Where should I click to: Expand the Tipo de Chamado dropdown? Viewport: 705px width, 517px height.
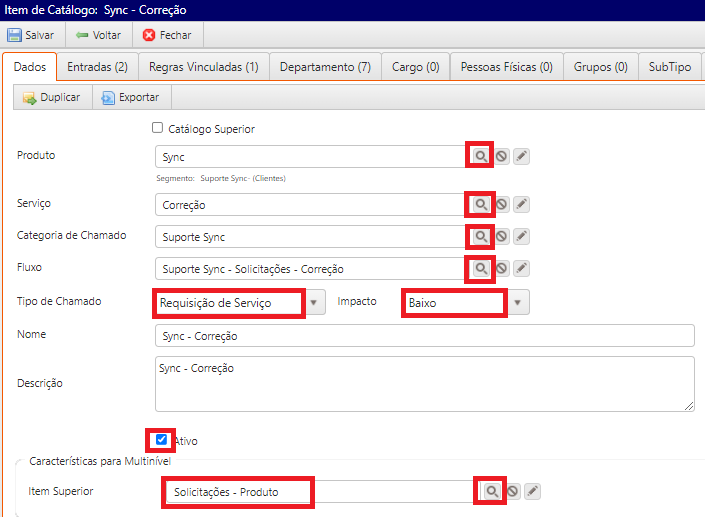[x=315, y=302]
